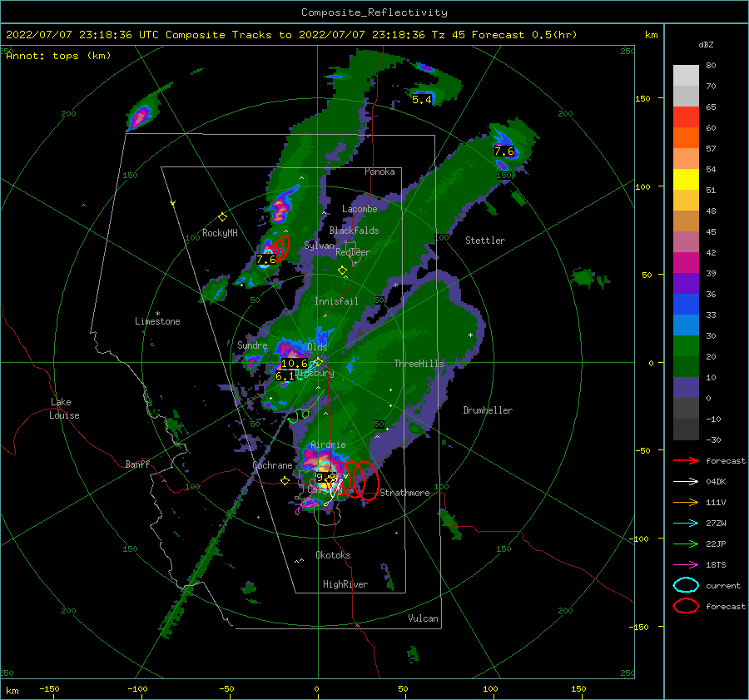Click the green track ellipses north of Airdrie

[300, 415]
